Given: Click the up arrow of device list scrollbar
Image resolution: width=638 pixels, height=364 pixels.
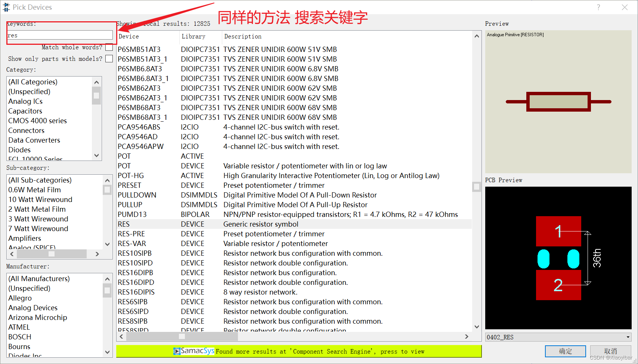Looking at the screenshot, I should (x=477, y=36).
